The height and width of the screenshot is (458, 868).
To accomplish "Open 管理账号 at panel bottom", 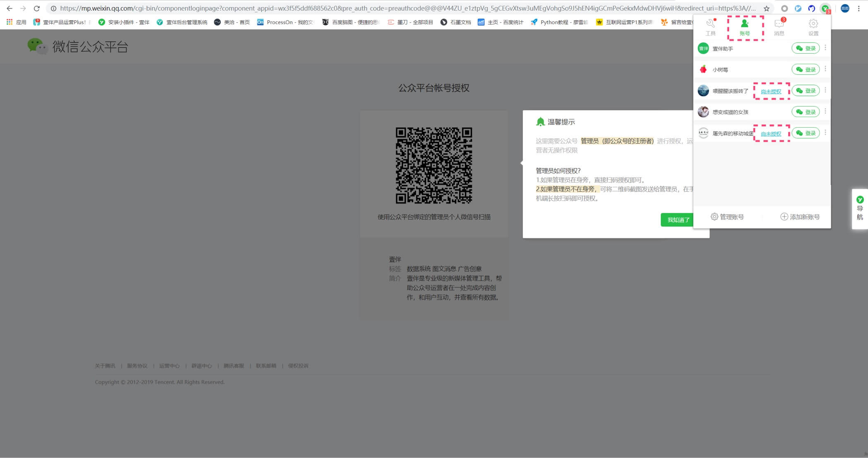I will [727, 217].
